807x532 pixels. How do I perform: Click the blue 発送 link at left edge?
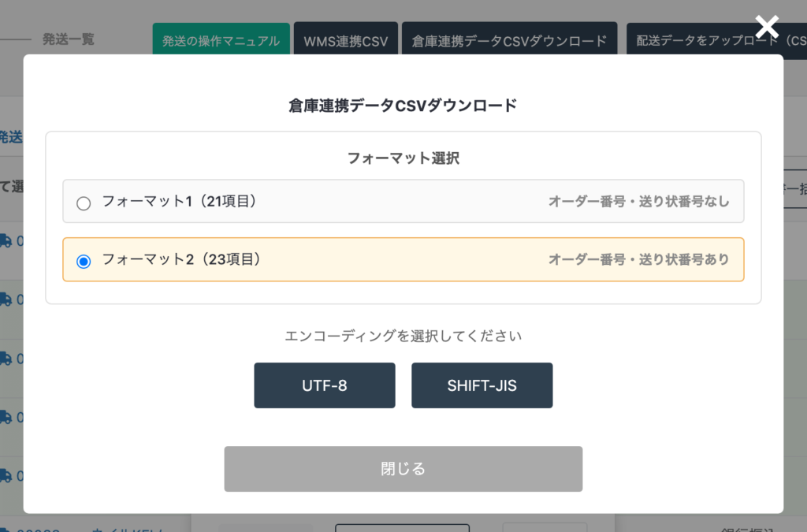click(11, 137)
